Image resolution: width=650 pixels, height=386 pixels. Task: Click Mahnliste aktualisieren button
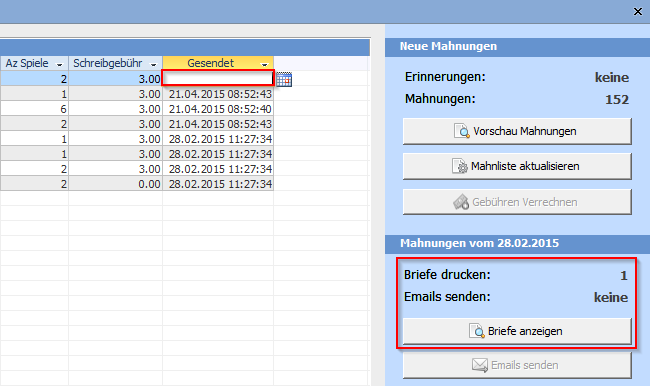pyautogui.click(x=517, y=166)
